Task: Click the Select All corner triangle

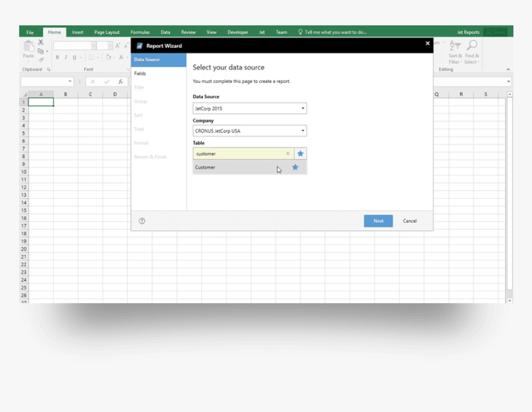Action: pos(24,95)
